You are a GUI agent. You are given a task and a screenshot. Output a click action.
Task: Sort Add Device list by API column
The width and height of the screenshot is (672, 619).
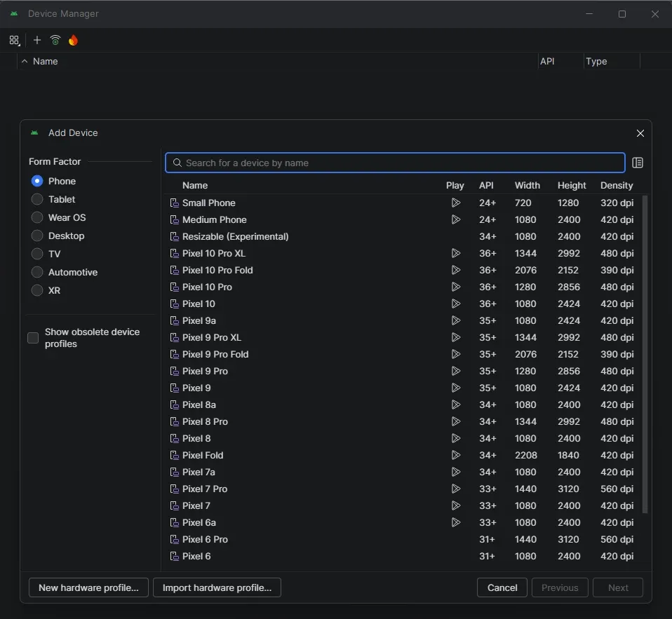tap(486, 186)
